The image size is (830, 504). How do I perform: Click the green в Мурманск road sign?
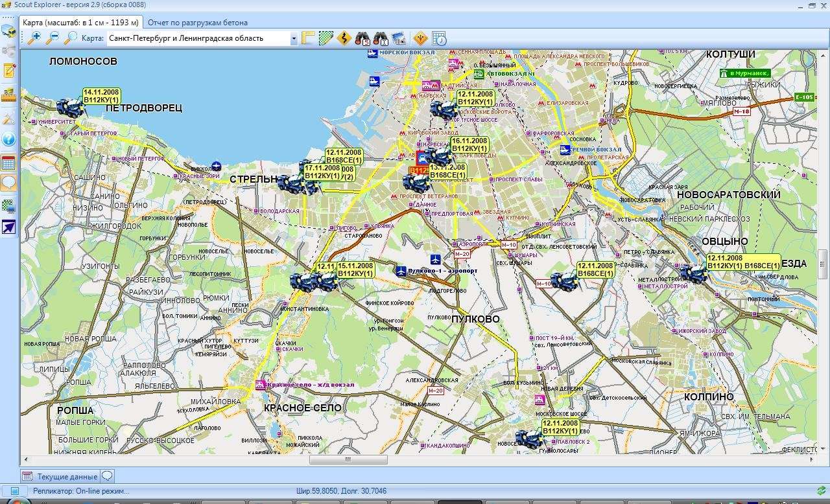(744, 73)
